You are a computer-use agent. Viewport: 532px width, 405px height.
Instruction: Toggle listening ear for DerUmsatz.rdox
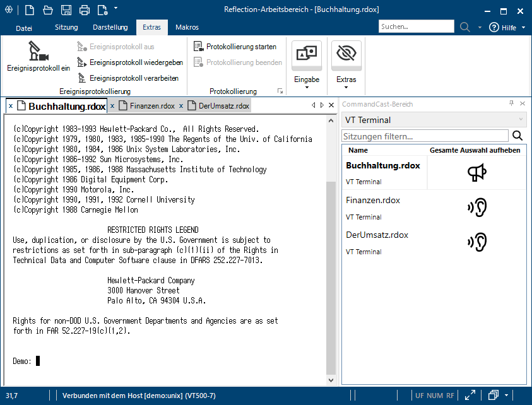click(x=477, y=242)
